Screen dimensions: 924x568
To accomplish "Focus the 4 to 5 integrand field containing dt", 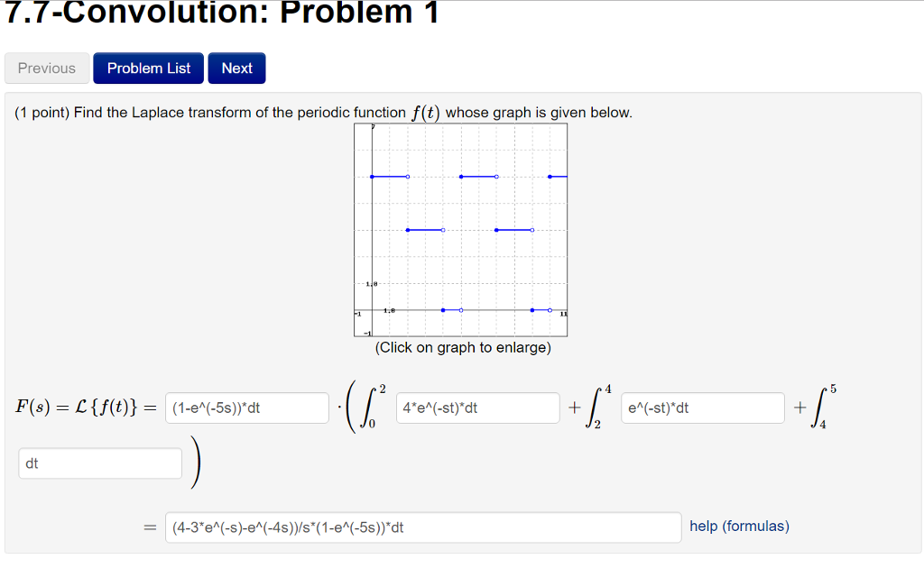I will [x=100, y=463].
